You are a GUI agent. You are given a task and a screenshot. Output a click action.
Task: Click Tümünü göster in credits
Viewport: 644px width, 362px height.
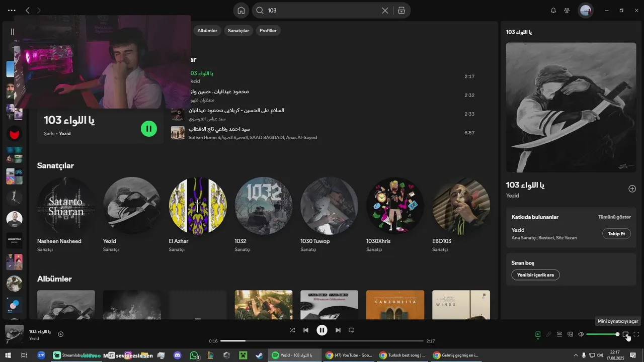614,217
